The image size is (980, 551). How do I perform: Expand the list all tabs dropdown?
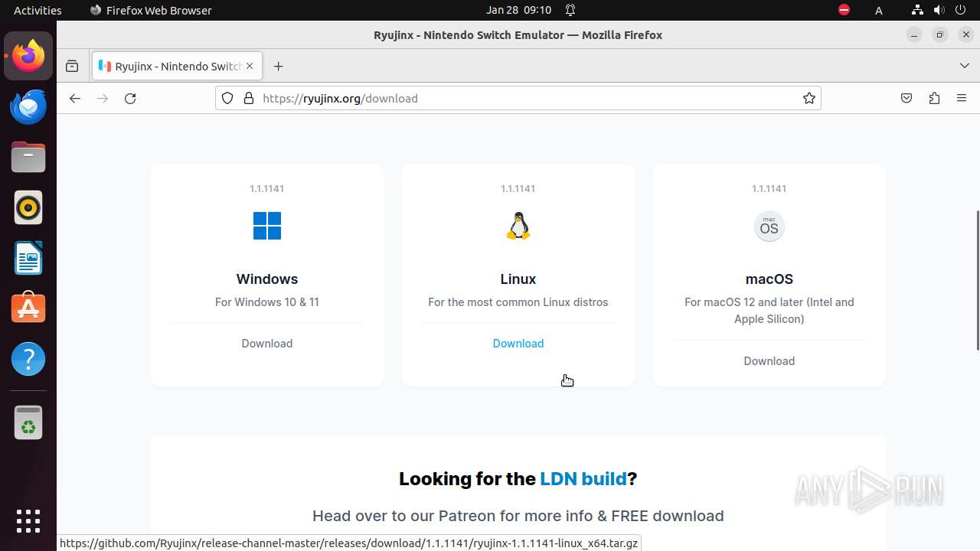[x=964, y=66]
